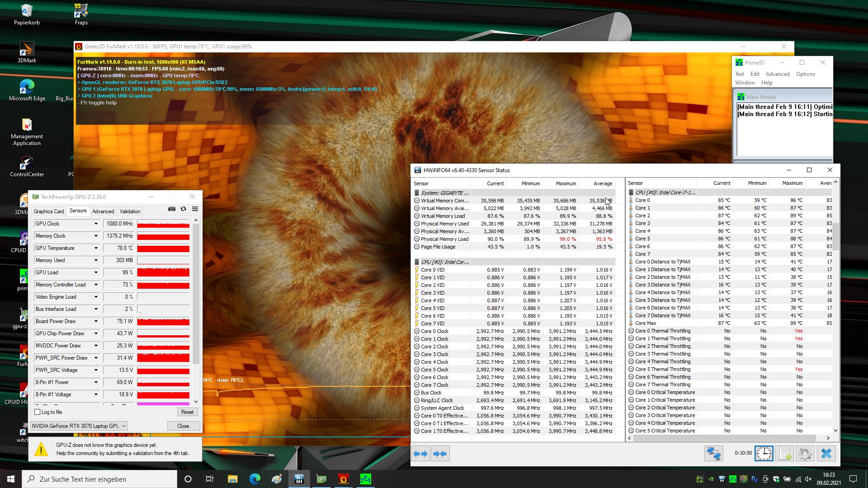868x488 pixels.
Task: Take GPU-Z screenshot with camera icon
Action: 171,209
